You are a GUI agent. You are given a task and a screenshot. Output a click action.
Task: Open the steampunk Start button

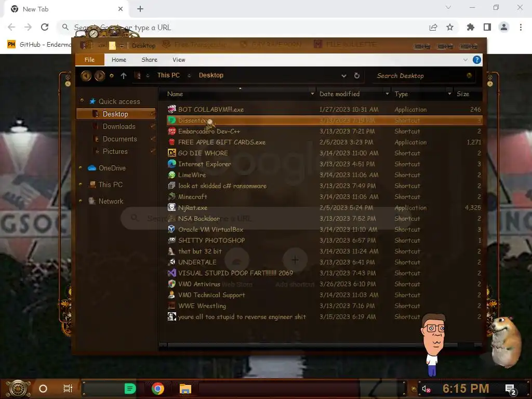click(18, 389)
